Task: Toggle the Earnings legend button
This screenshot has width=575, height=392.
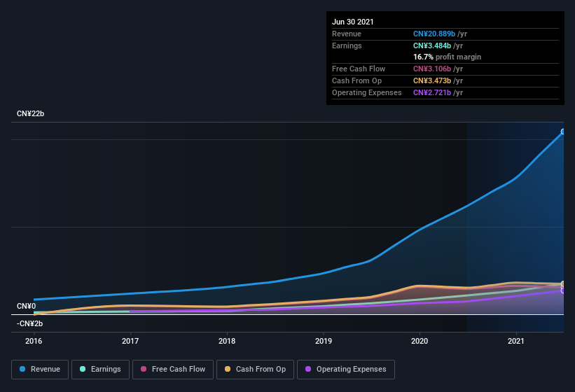Action: tap(100, 370)
